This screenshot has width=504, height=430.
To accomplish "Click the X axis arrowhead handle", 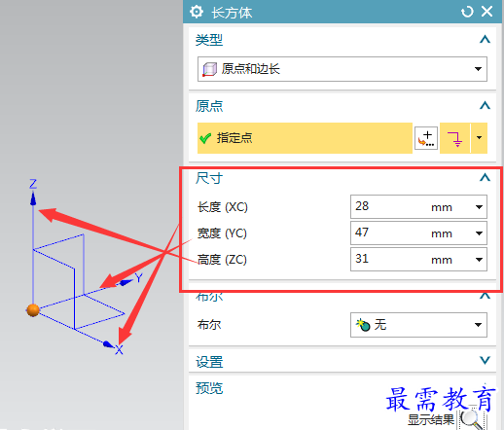I will click(108, 344).
